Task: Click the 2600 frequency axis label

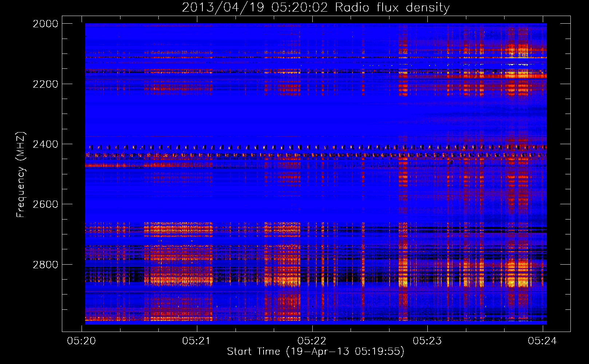Action: click(x=46, y=204)
